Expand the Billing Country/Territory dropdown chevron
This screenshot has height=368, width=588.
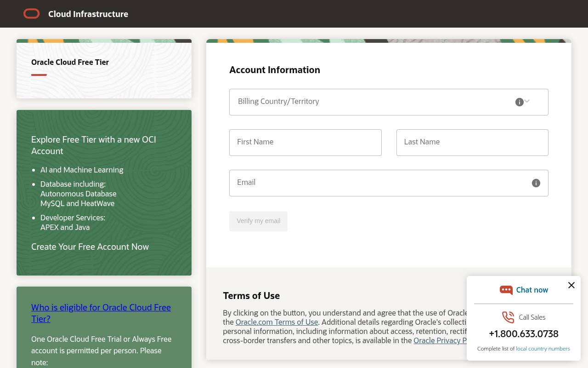527,101
